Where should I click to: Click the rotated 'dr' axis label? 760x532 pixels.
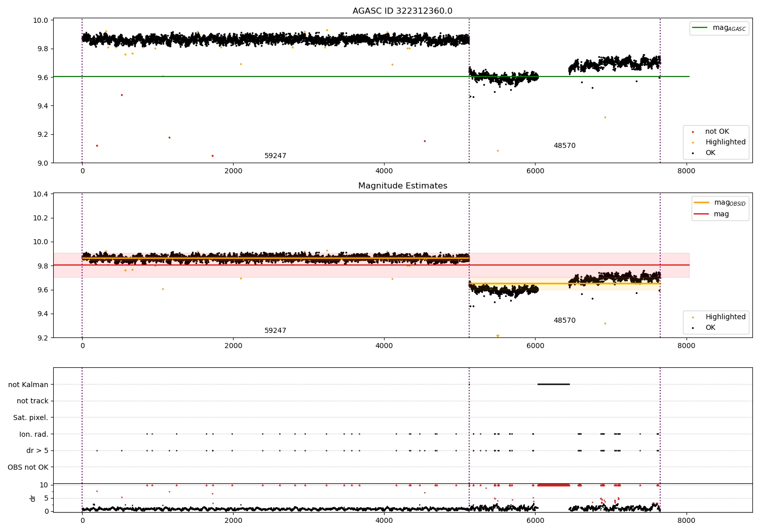[33, 498]
